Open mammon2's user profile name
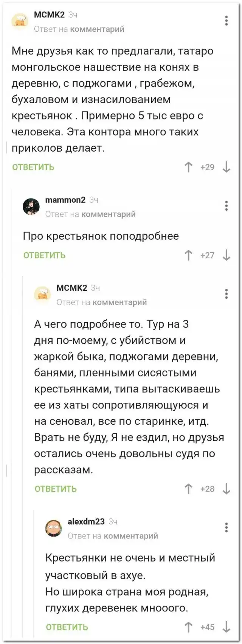242x644 pixels. [65, 200]
